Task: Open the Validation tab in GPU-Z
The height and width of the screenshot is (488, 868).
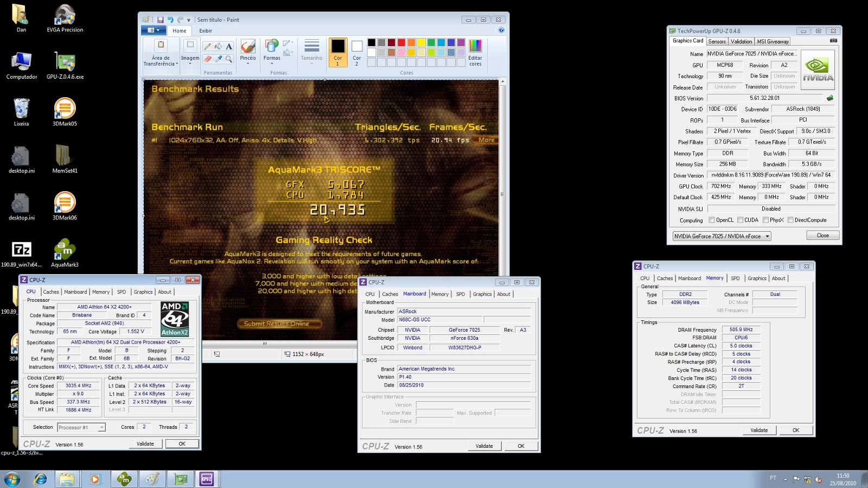Action: coord(741,41)
